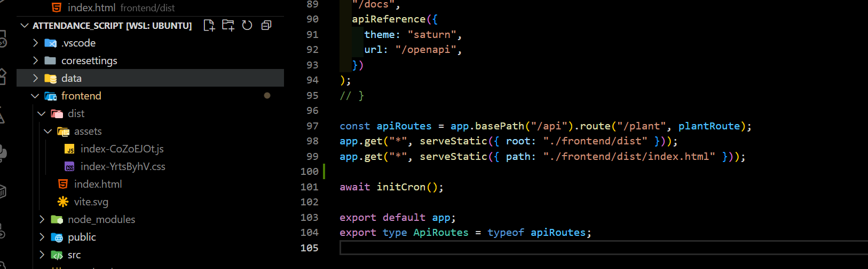Refresh the explorer tree
This screenshot has width=868, height=269.
[x=247, y=25]
